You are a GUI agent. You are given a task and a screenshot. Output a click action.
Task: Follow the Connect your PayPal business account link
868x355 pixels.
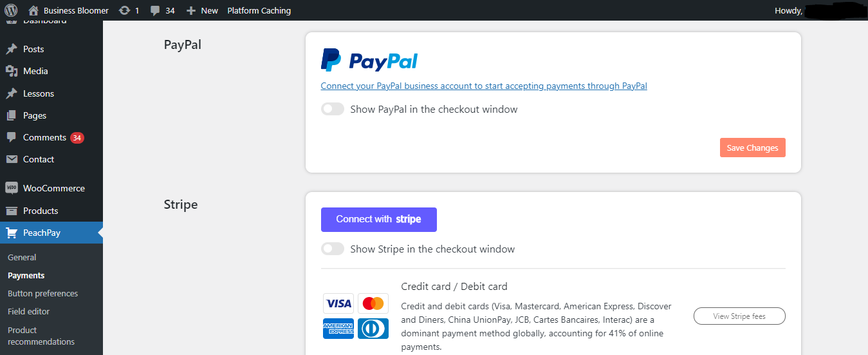point(484,86)
